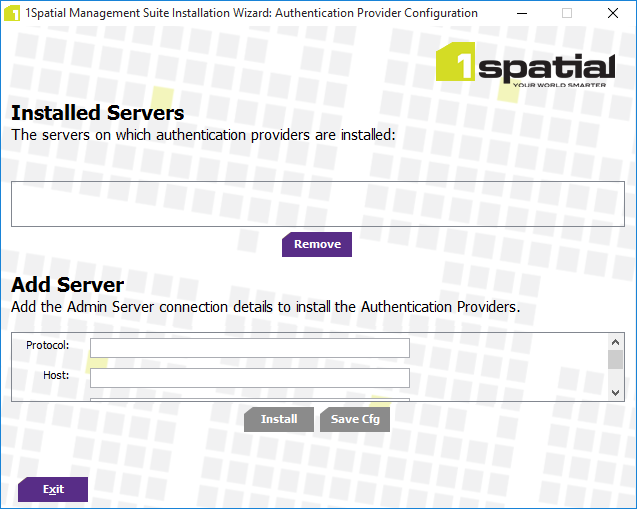637x509 pixels.
Task: Close the installation wizard window
Action: (x=613, y=14)
